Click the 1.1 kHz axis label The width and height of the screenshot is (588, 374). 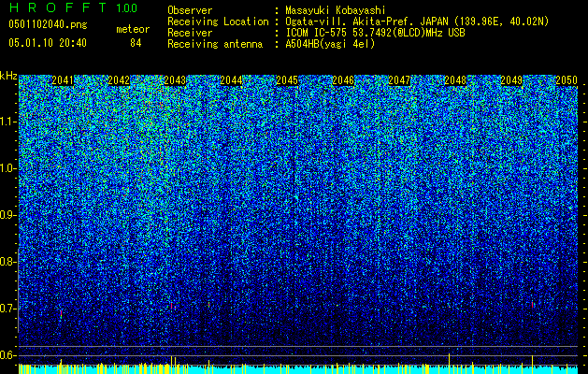(x=8, y=122)
